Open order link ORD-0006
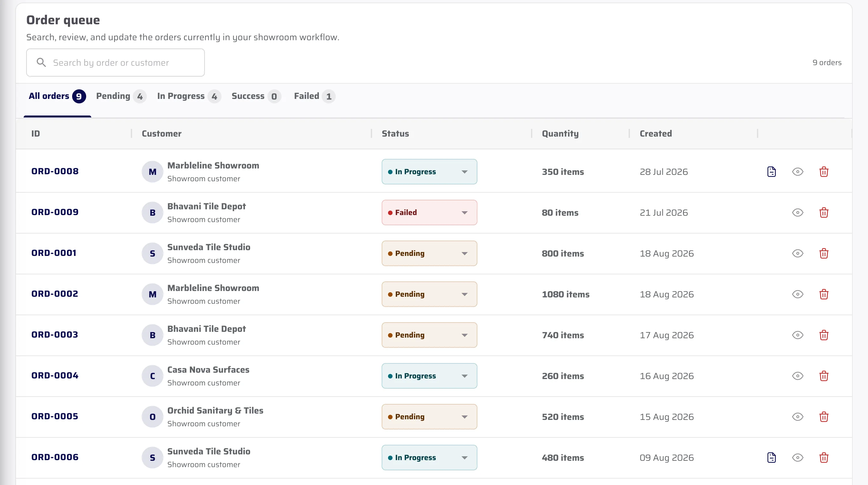Image resolution: width=868 pixels, height=485 pixels. coord(55,457)
